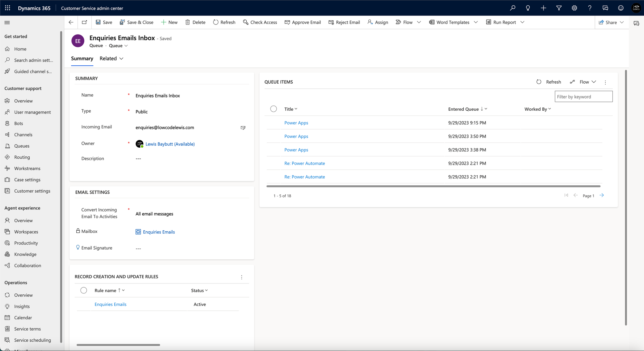Open record in new window icon
Viewport: 644px width, 351px height.
pos(84,22)
